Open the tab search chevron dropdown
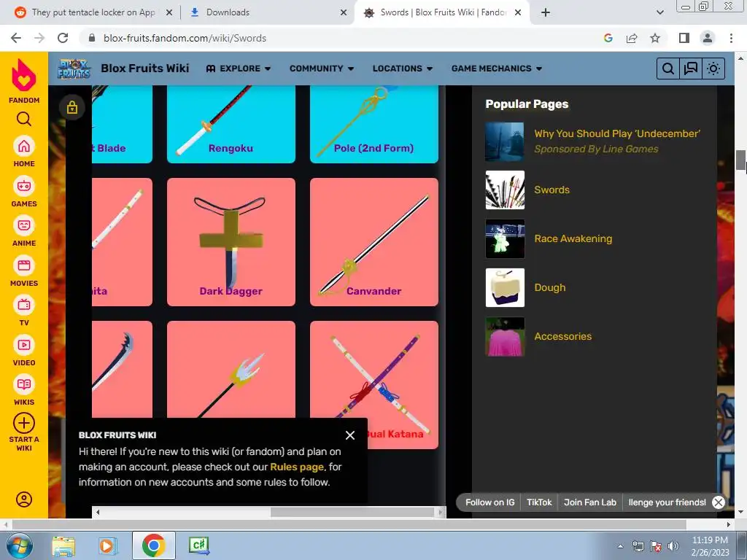The image size is (747, 560). coord(659,12)
